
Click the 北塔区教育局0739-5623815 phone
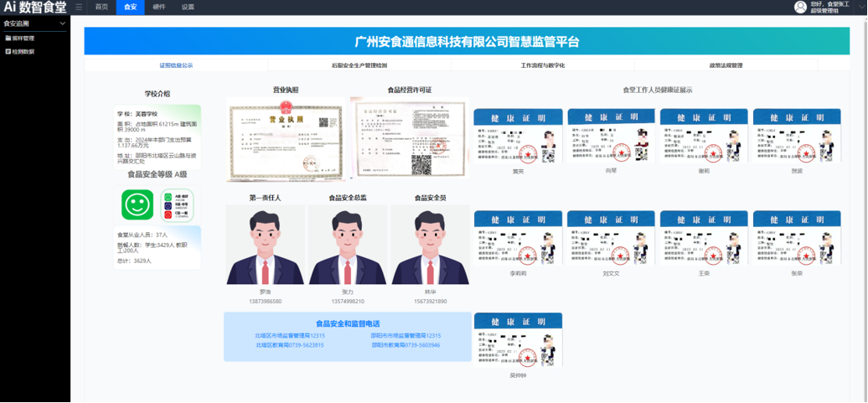click(x=290, y=345)
